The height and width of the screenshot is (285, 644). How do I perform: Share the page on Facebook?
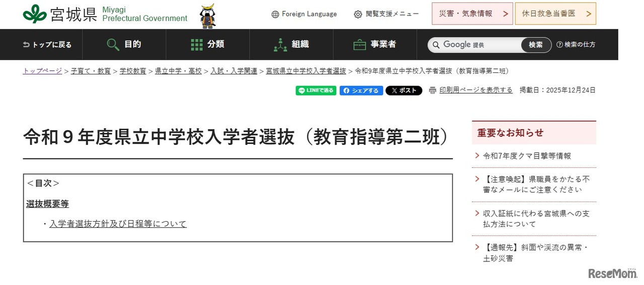pyautogui.click(x=361, y=90)
